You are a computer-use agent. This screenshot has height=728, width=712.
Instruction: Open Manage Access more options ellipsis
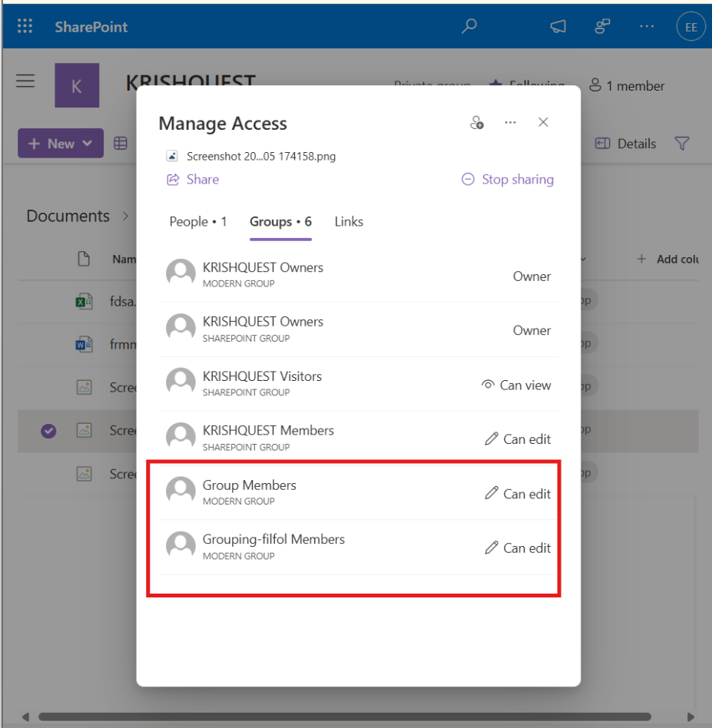(510, 123)
